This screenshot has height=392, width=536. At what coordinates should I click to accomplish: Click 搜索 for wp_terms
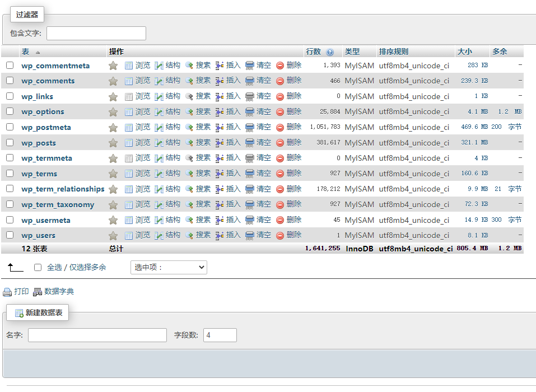(x=203, y=173)
